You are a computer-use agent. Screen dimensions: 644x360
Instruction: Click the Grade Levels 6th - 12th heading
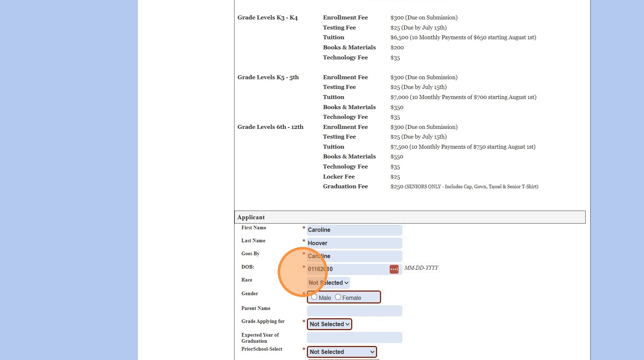pyautogui.click(x=270, y=127)
